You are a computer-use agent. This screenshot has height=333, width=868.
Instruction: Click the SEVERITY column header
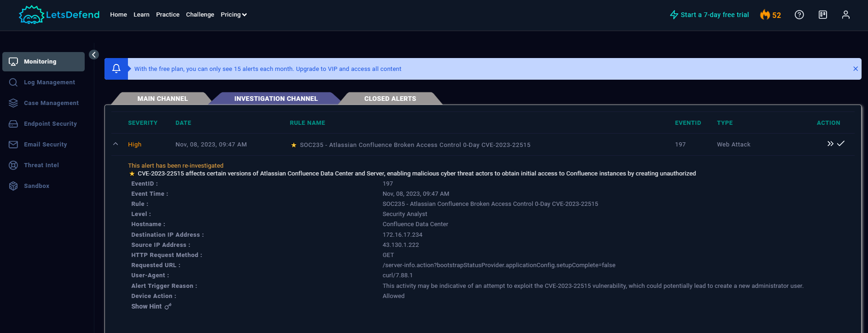[143, 123]
